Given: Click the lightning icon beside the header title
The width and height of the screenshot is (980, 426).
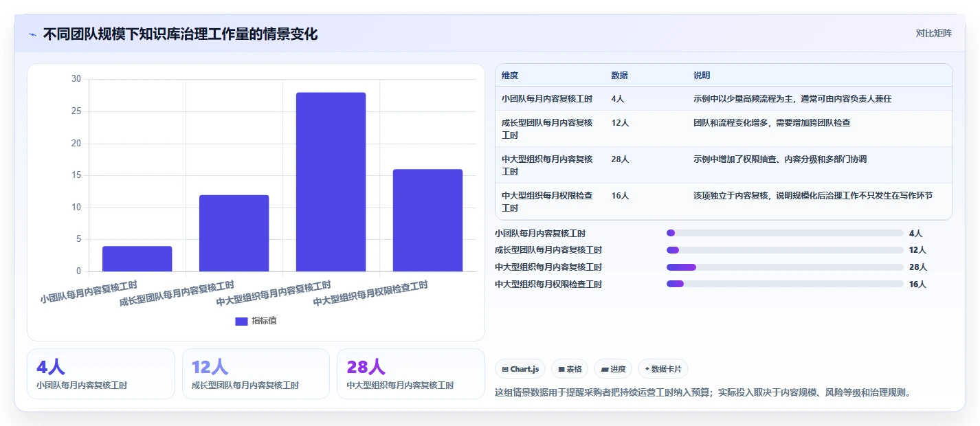Looking at the screenshot, I should [33, 34].
